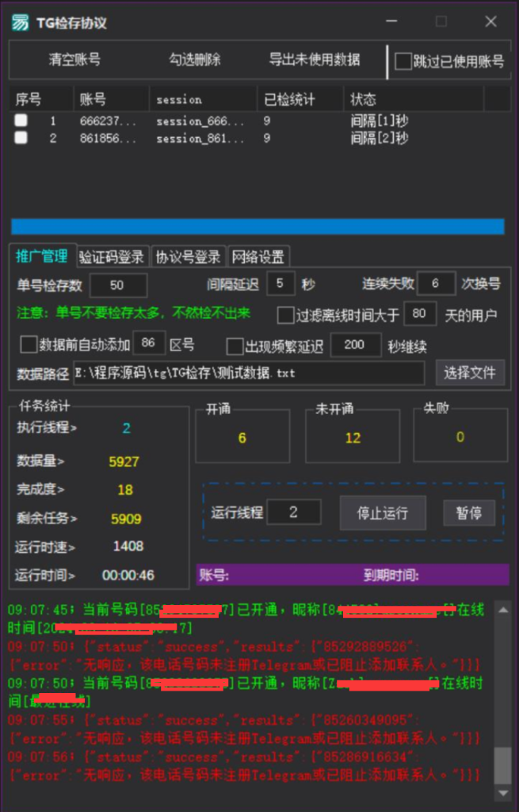Click the delay input showing 200
Screen dimensions: 519x812
pos(355,345)
